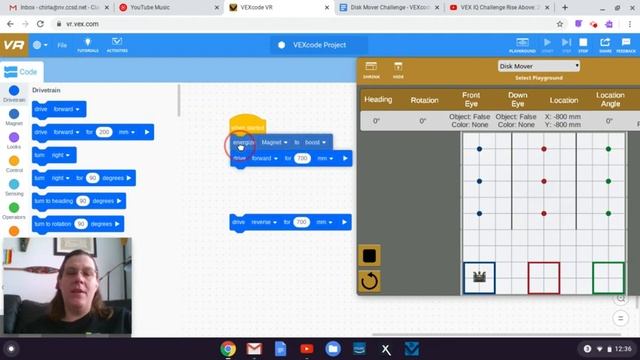Viewport: 640px width, 360px height.
Task: Open the File menu
Action: (62, 45)
